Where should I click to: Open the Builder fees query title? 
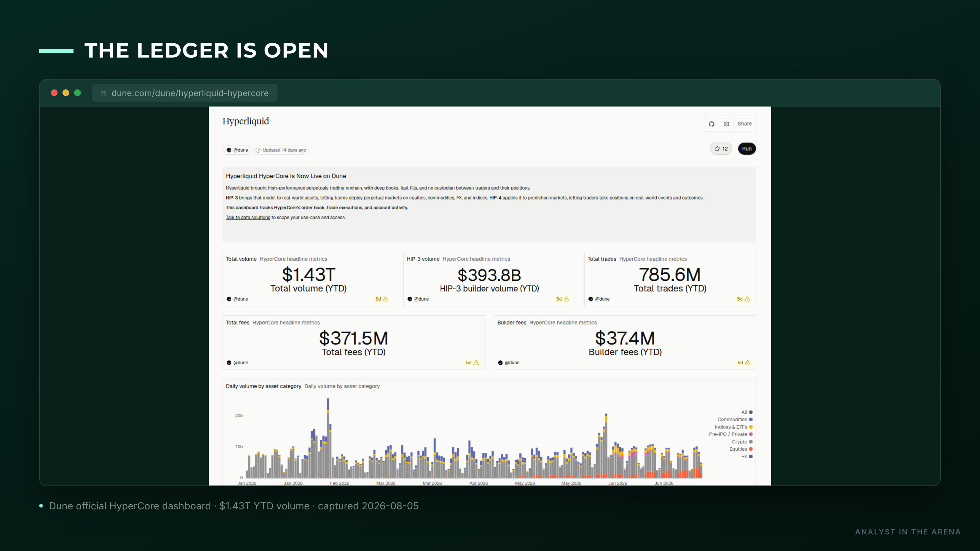pyautogui.click(x=512, y=322)
